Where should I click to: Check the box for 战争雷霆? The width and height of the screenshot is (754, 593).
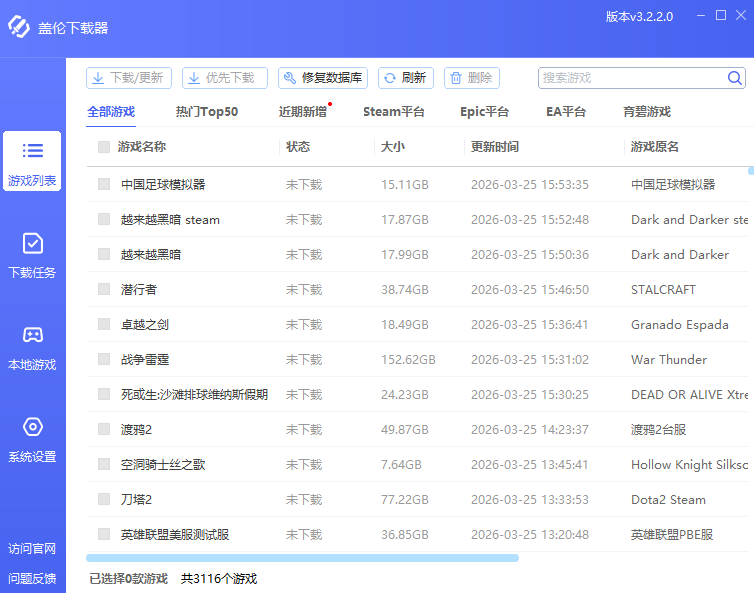click(104, 359)
